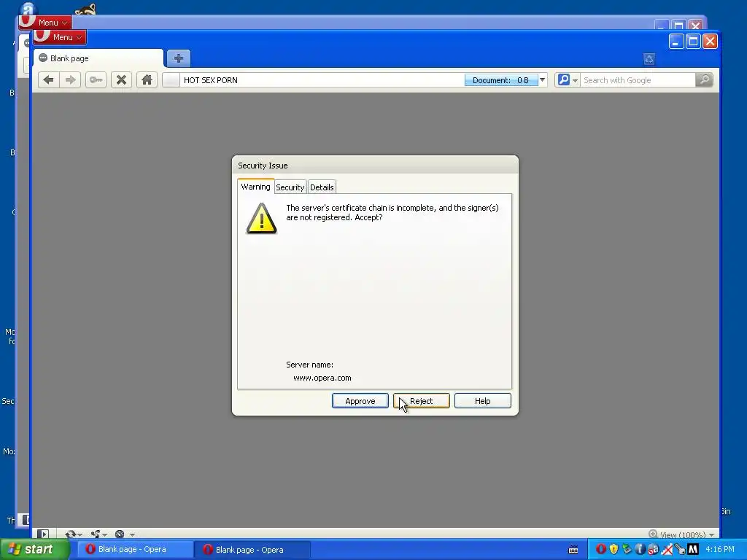Stop loading with the X button
This screenshot has width=747, height=560.
pyautogui.click(x=122, y=80)
